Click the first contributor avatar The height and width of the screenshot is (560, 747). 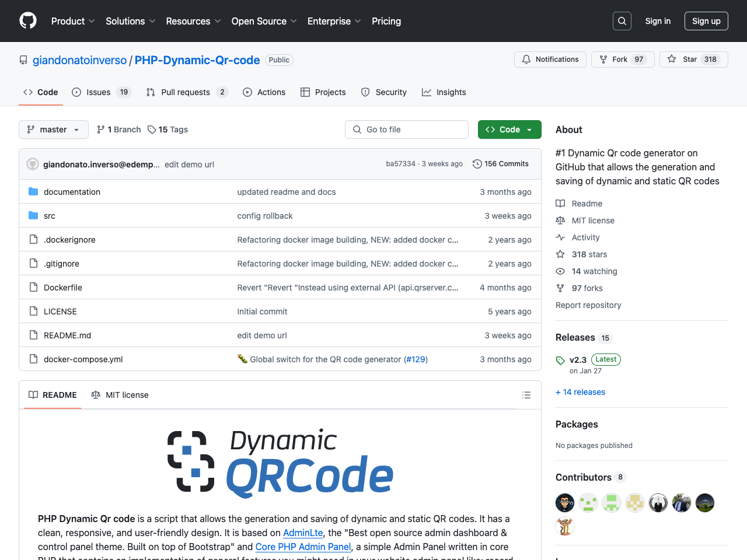(565, 503)
